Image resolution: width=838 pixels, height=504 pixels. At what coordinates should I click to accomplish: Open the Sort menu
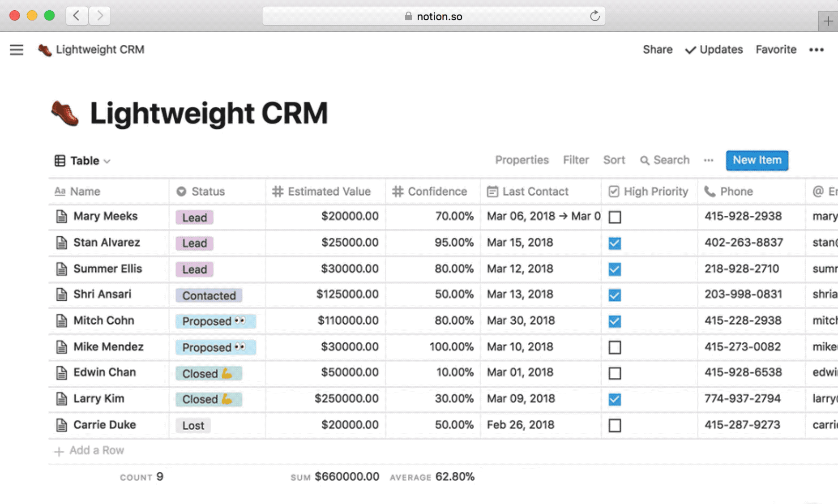614,160
